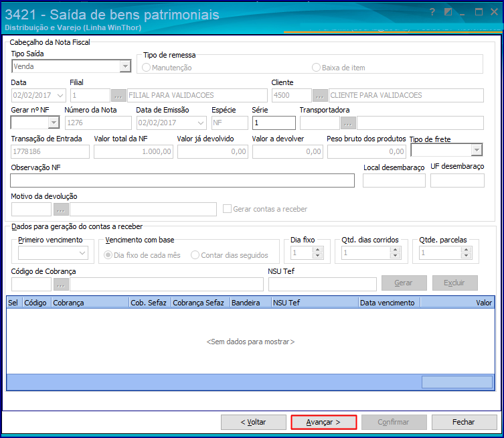Click the Local desembaraço field
The height and width of the screenshot is (438, 504).
pos(394,181)
